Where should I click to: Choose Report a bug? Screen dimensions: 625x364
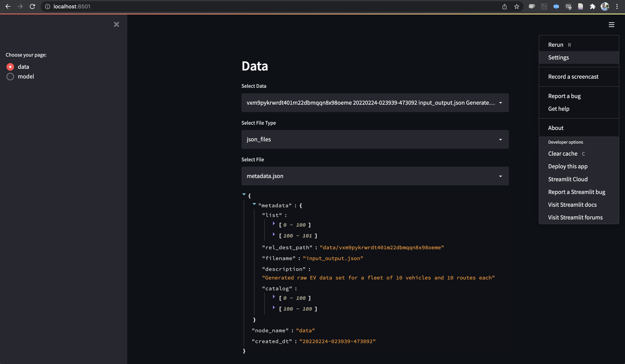tap(579, 96)
